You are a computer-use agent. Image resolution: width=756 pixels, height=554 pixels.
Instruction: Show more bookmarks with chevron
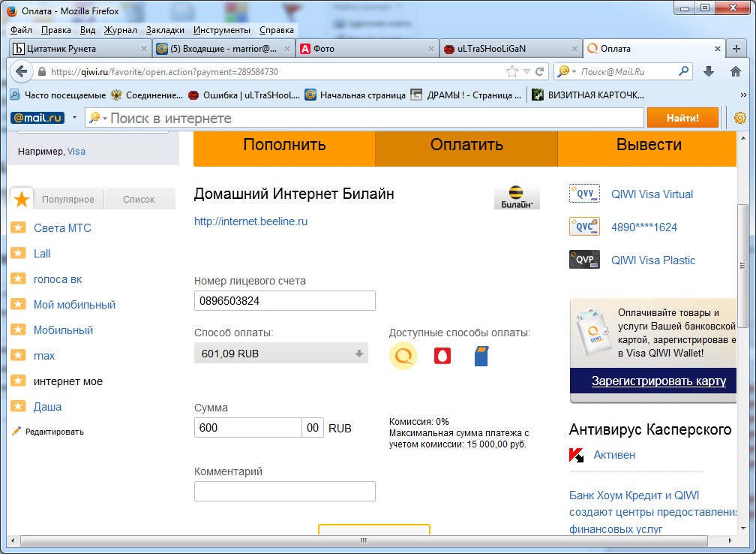point(743,95)
